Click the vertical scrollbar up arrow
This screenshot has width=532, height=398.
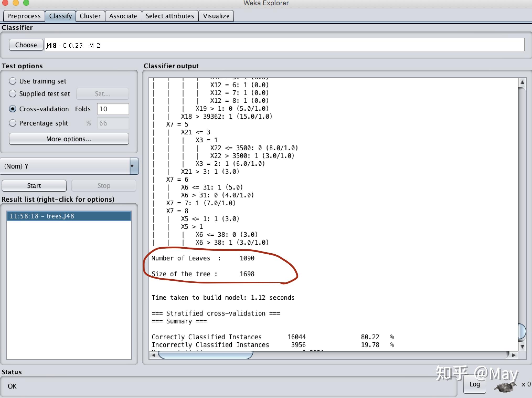click(522, 82)
